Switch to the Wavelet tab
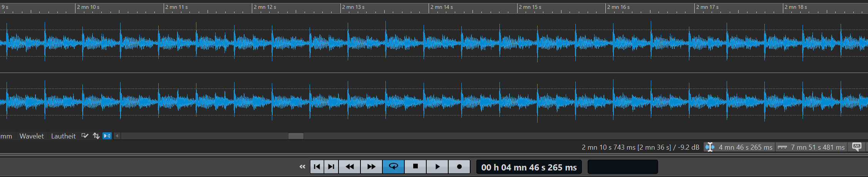The height and width of the screenshot is (177, 868). pyautogui.click(x=32, y=136)
